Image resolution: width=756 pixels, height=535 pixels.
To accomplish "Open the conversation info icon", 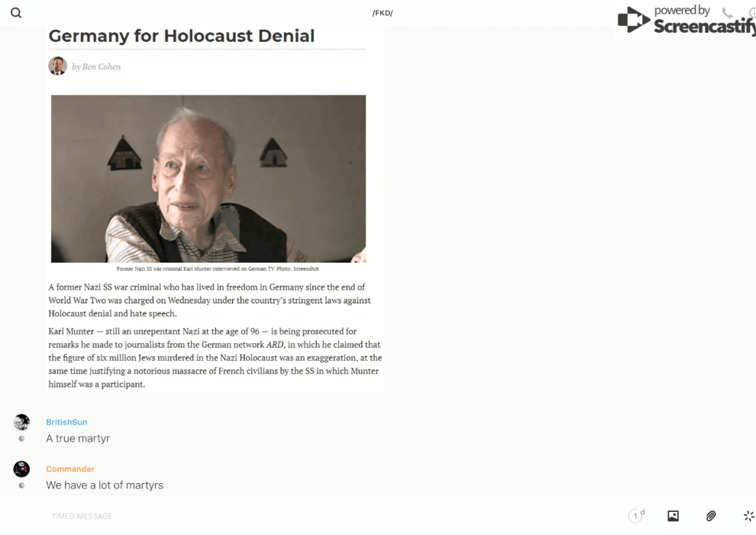I will (752, 13).
